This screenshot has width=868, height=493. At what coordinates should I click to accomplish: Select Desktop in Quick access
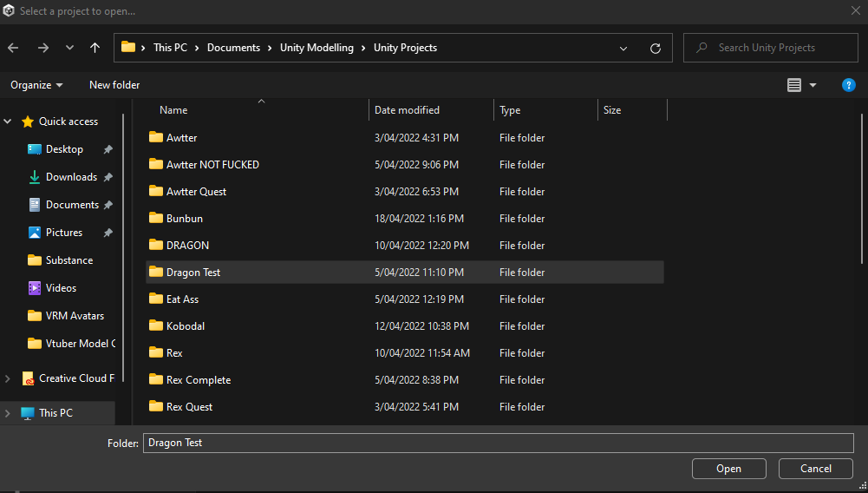coord(64,149)
